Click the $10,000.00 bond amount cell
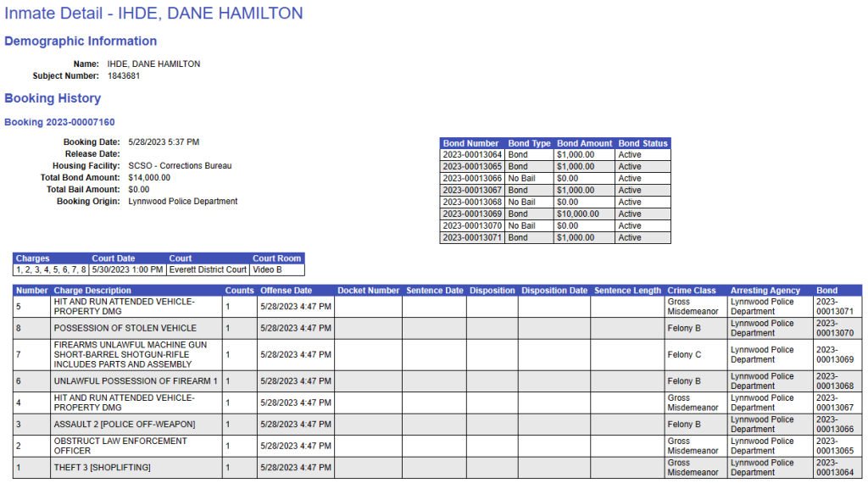868x483 pixels. 585,214
